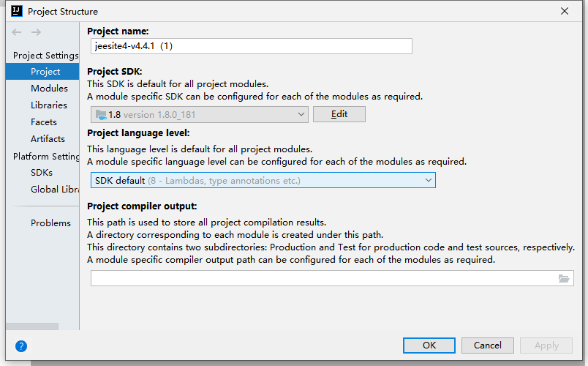This screenshot has height=366, width=588.
Task: Select Project in the settings sidebar
Action: 45,72
